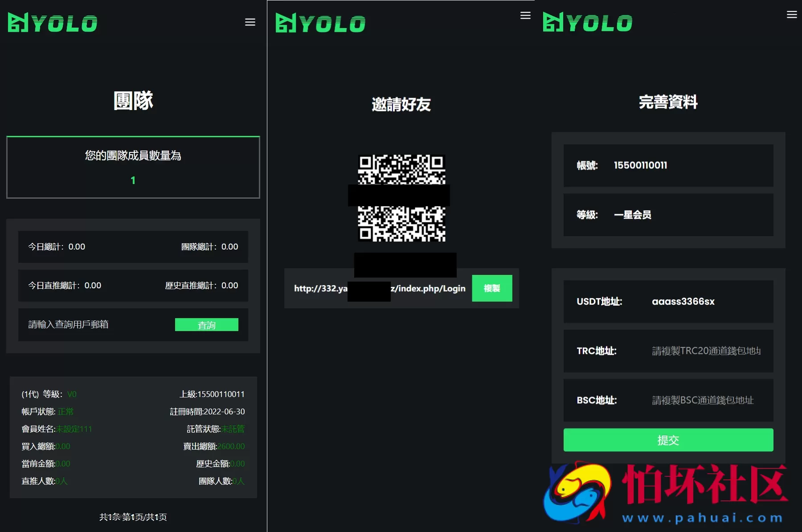This screenshot has height=532, width=802.
Task: Click the YOLO logo on the team page
Action: (x=52, y=22)
